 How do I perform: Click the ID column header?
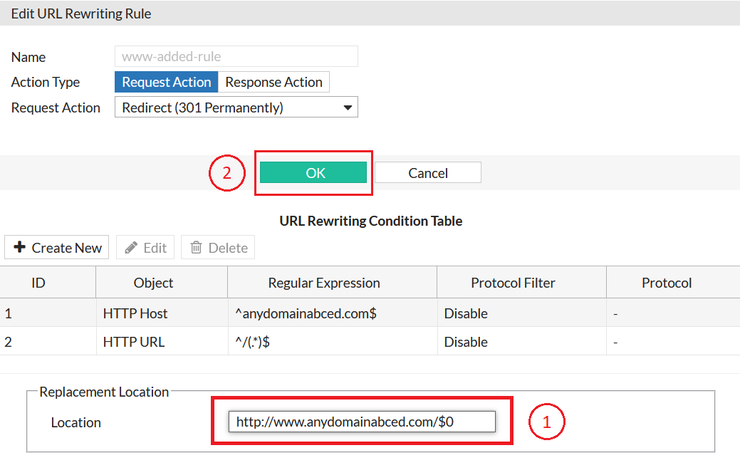[x=38, y=283]
